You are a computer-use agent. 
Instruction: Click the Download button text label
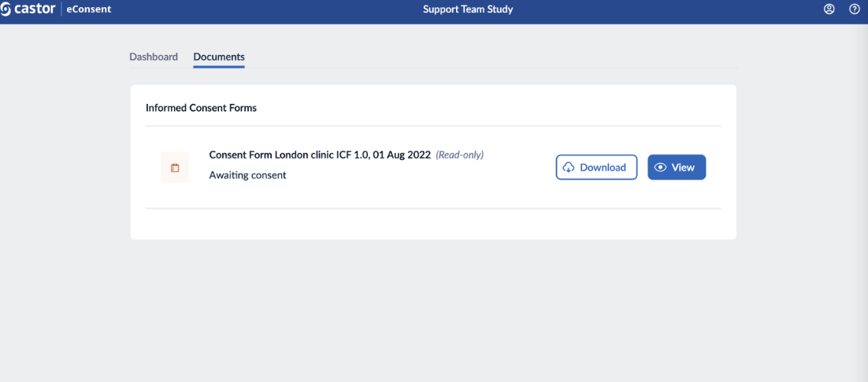tap(603, 167)
